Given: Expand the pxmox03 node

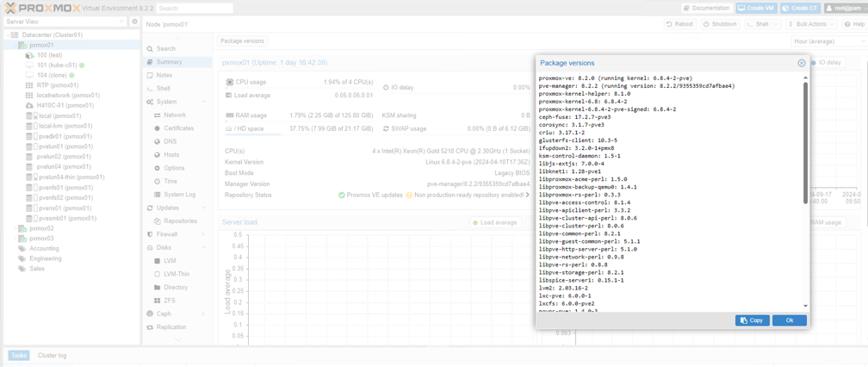Looking at the screenshot, I should 15,238.
